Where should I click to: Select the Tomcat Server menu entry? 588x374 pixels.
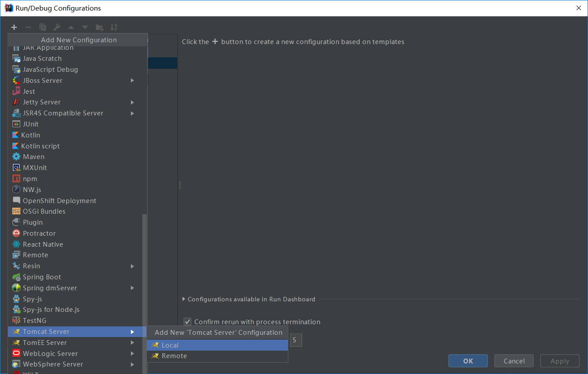coord(78,332)
